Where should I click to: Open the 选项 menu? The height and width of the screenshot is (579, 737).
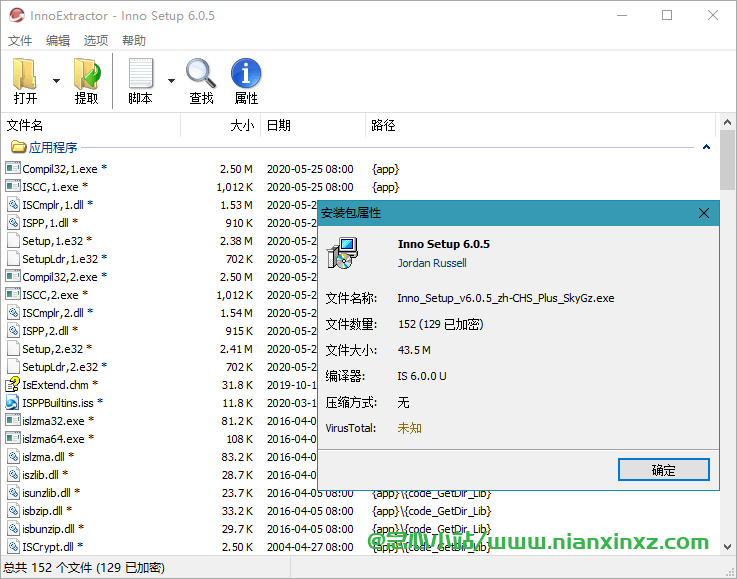click(x=95, y=40)
